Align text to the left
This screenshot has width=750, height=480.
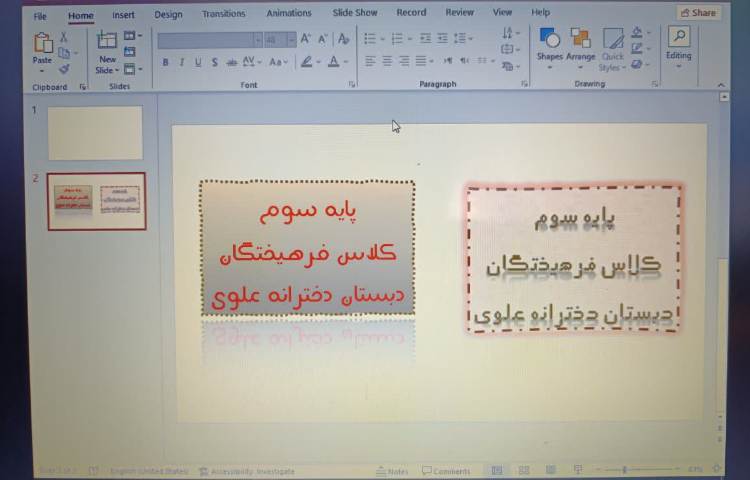[x=370, y=61]
